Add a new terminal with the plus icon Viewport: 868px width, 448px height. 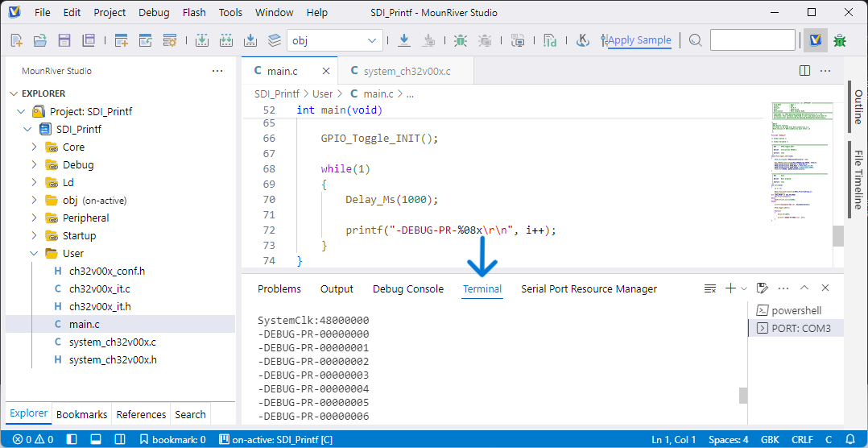(730, 288)
